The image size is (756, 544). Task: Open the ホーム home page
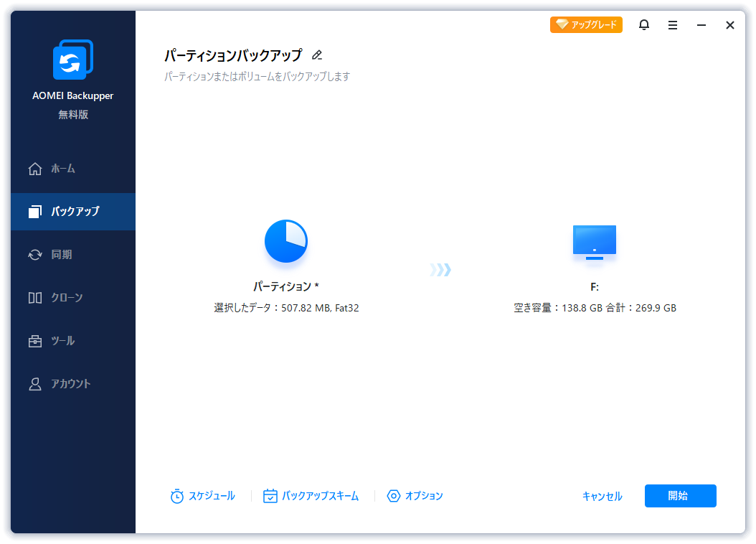coord(73,169)
